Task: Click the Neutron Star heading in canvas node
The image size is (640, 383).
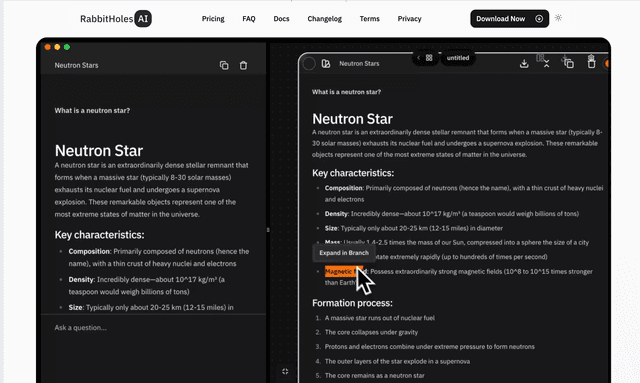Action: [352, 119]
